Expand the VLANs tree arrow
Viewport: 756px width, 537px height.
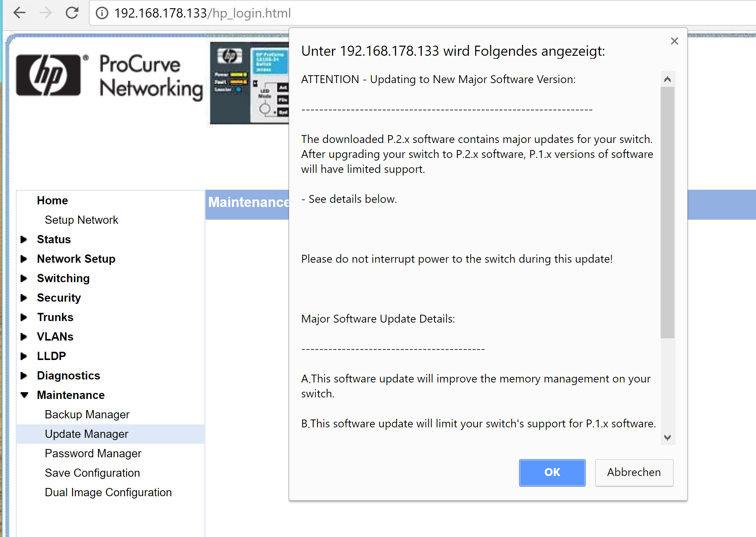pyautogui.click(x=24, y=337)
